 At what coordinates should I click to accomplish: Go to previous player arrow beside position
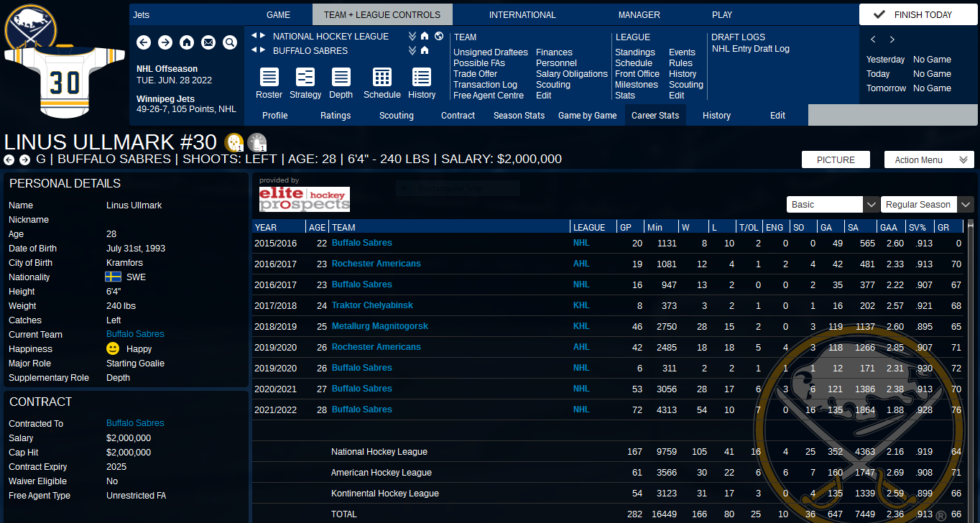coord(9,159)
